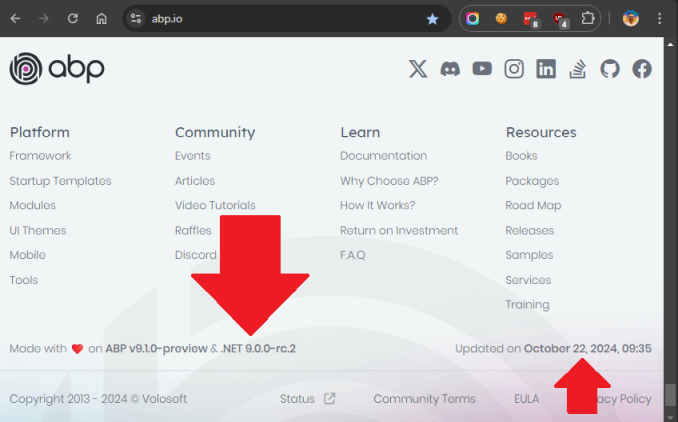Open ABP on Stack Overflow

point(578,69)
